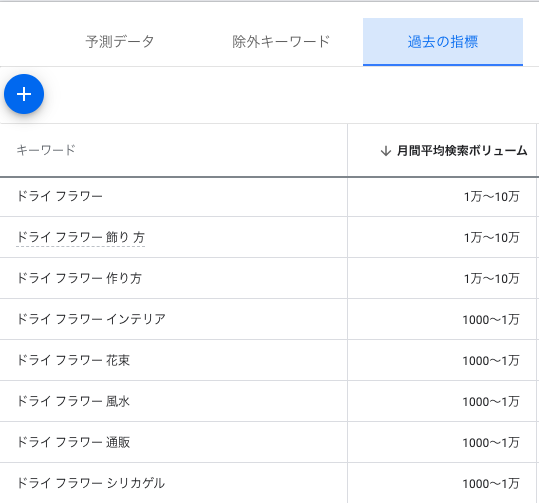Sort by 月間平均検索ボリューム column header
Viewport: 539px width, 503px height.
pos(462,151)
